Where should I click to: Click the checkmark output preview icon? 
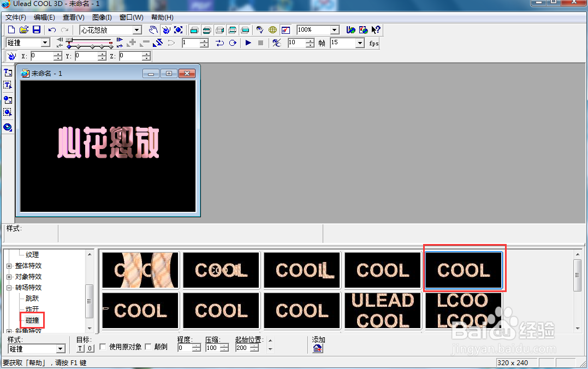coord(286,30)
